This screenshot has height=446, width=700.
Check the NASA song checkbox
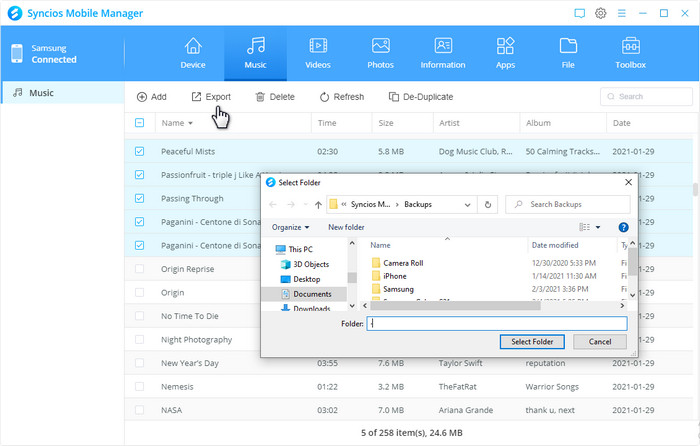coord(139,410)
